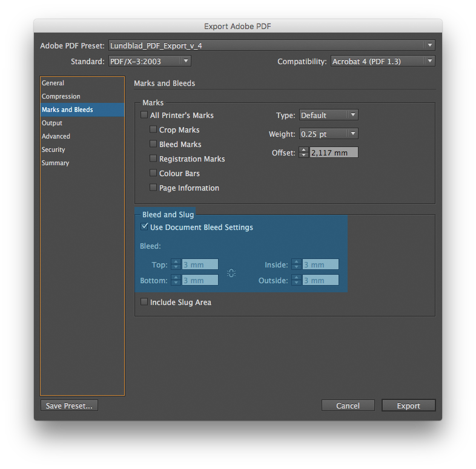Click the Offset stepper arrows
The width and height of the screenshot is (476, 469).
303,153
